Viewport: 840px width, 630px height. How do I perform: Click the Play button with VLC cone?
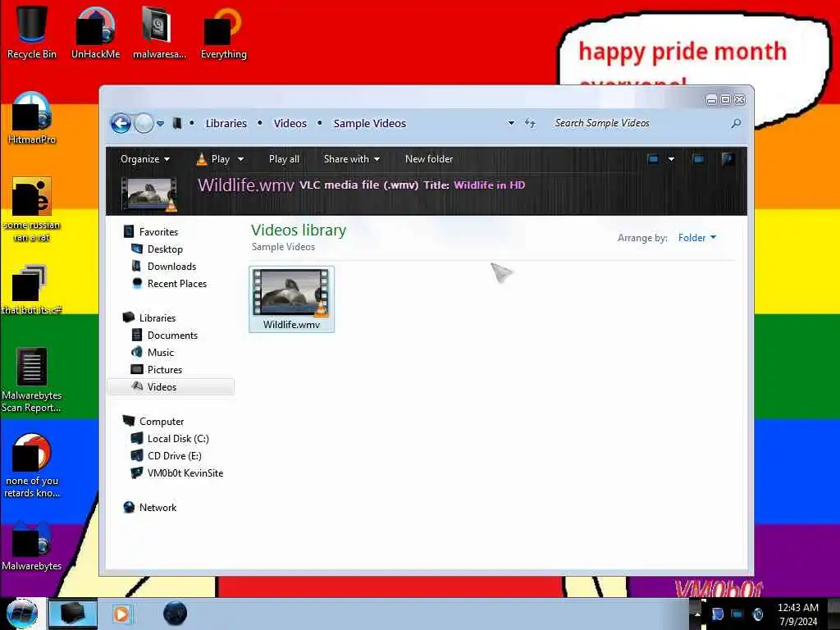coord(213,159)
